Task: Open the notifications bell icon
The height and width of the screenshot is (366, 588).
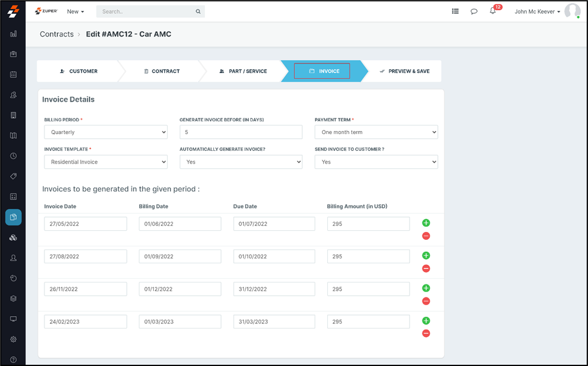Action: click(493, 11)
